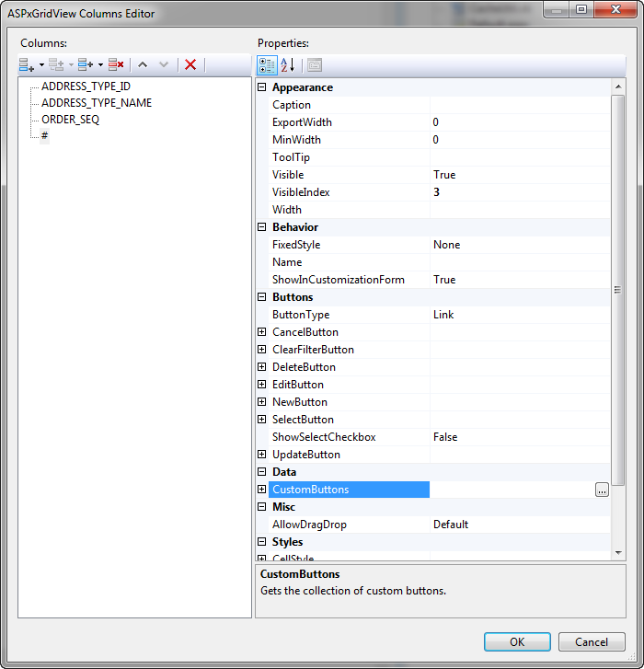The width and height of the screenshot is (644, 669).
Task: Expand the NewButton property
Action: [x=262, y=402]
